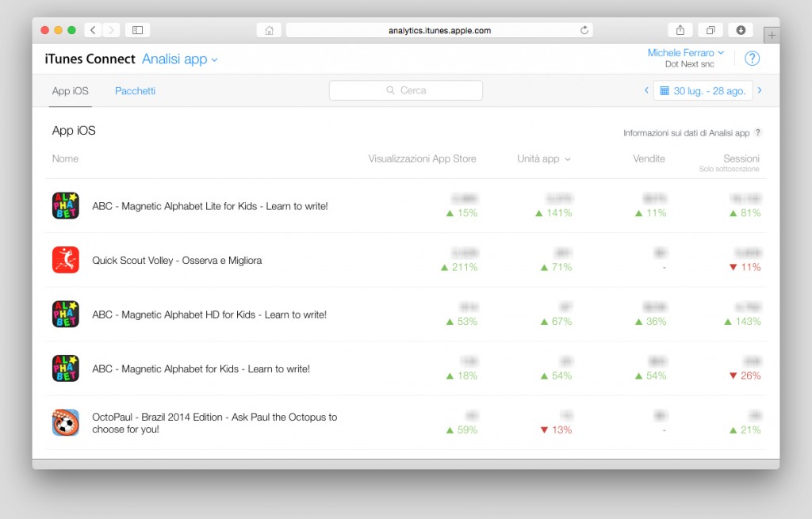Expand Michele Ferraro account menu

(686, 53)
